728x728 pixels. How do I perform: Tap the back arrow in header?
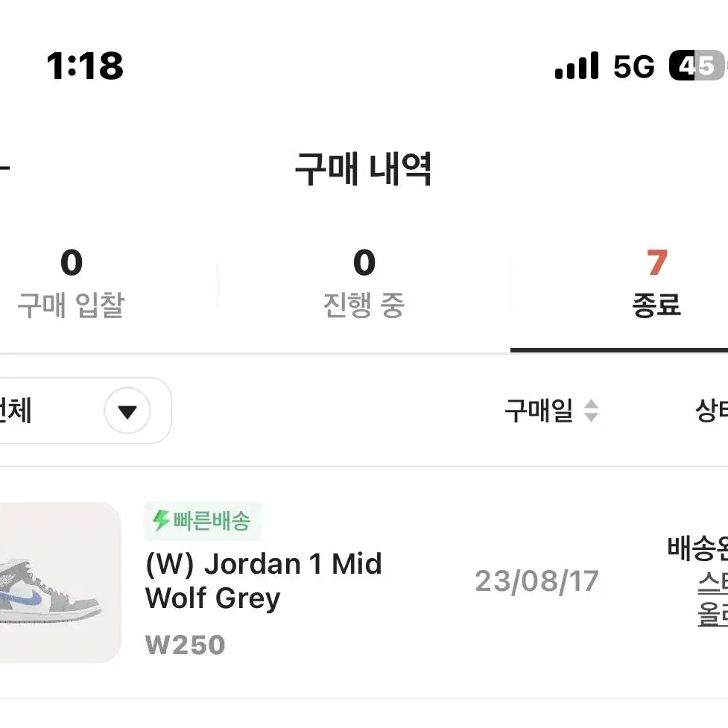point(4,168)
